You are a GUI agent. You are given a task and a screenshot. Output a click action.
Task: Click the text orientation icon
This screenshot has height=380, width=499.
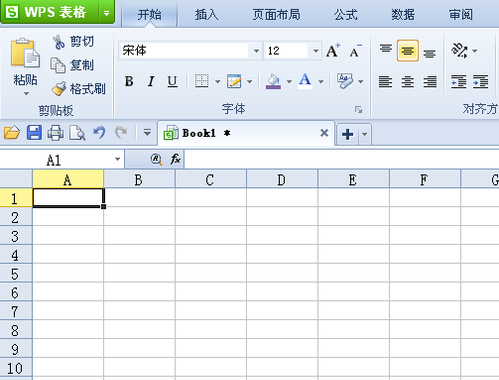(x=460, y=51)
